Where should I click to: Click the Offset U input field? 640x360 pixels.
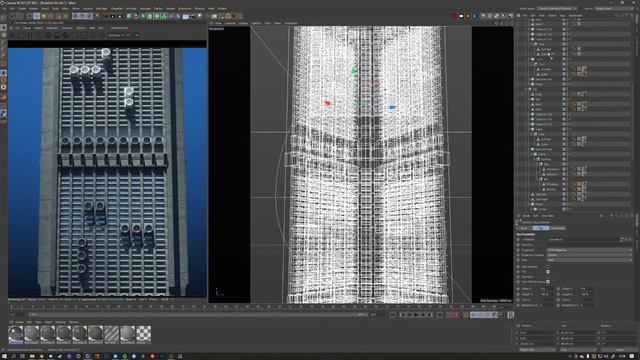point(546,289)
